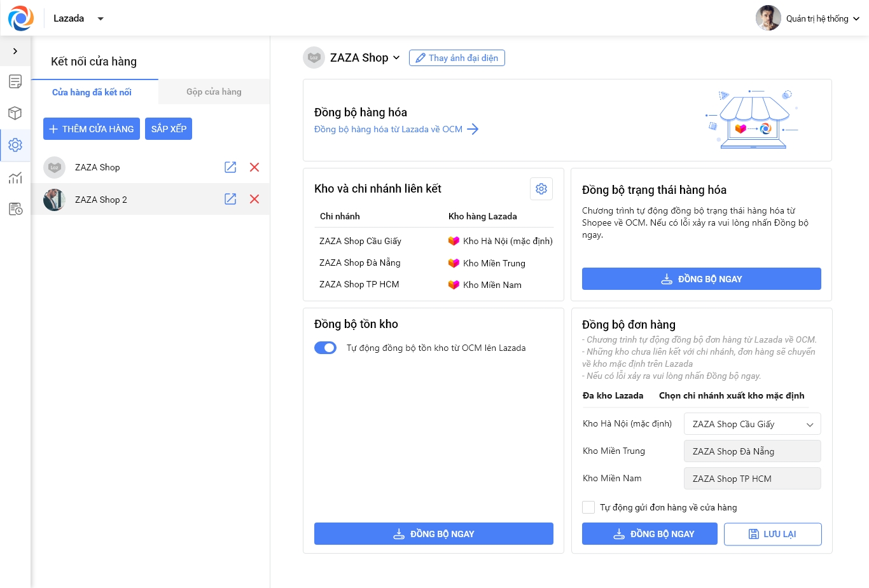Expand the ZAZA Shop selector chevron
Screen dimensions: 869x588
click(396, 58)
